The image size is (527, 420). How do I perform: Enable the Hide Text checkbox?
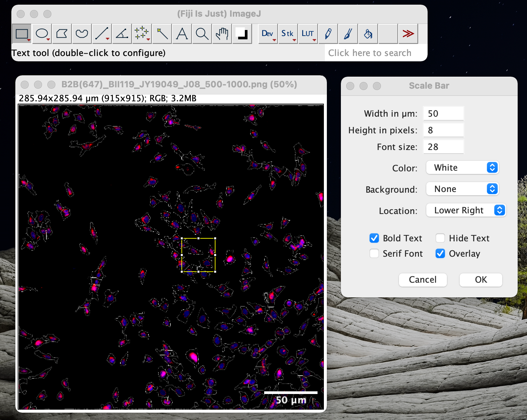440,238
